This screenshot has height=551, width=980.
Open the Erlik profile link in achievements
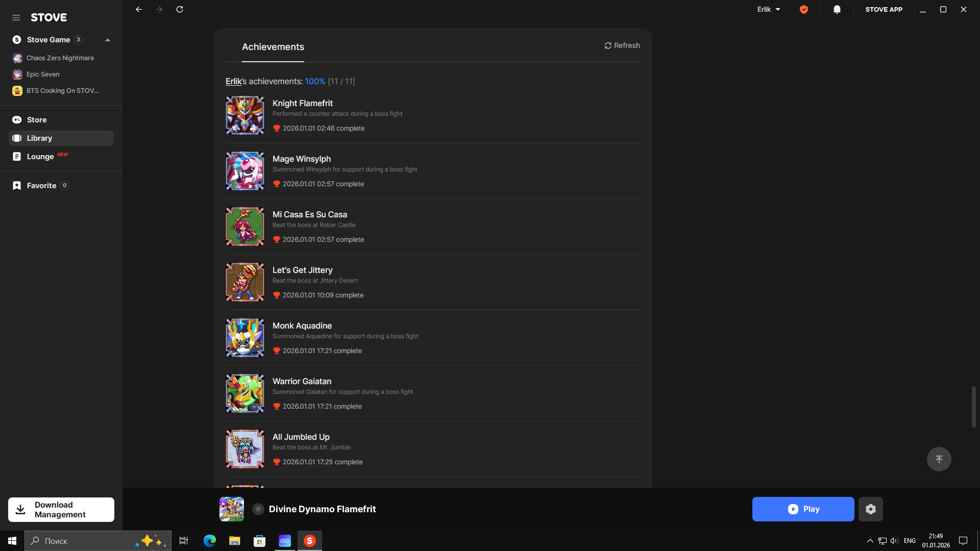pos(233,82)
